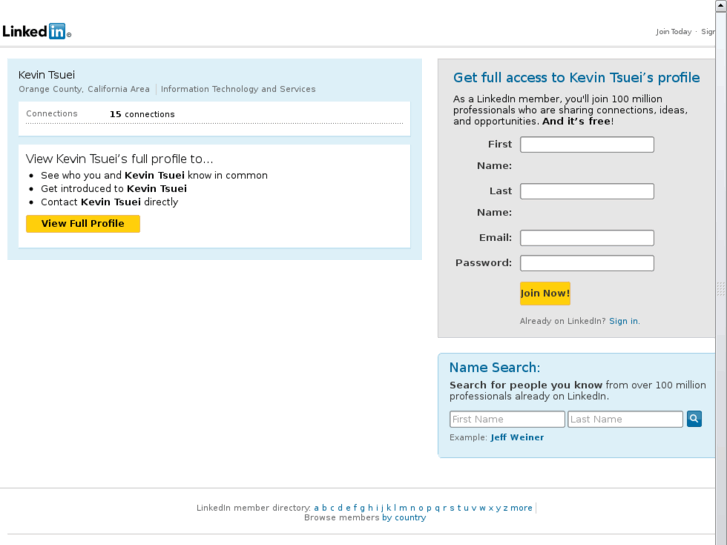The image size is (727, 545).
Task: Open member directory letter z
Action: click(505, 508)
